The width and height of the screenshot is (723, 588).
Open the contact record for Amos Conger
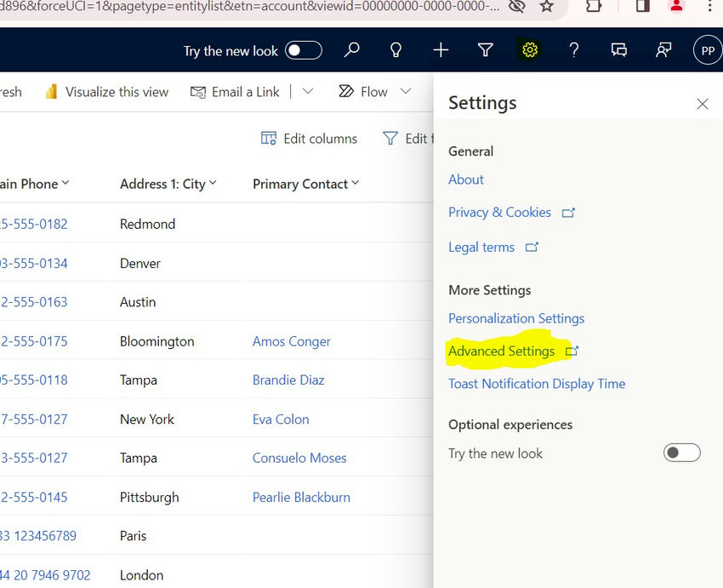coord(291,341)
